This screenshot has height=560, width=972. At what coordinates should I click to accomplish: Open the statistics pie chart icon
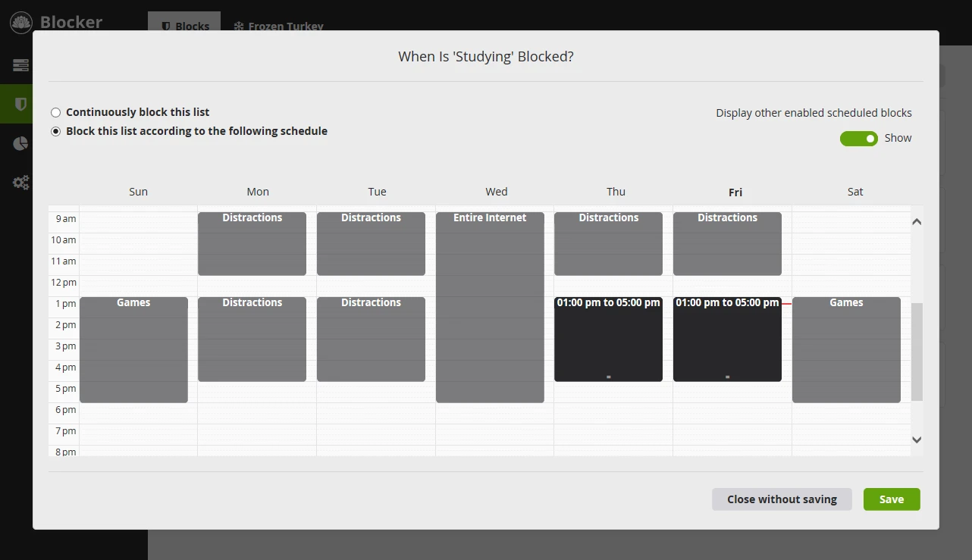point(20,144)
